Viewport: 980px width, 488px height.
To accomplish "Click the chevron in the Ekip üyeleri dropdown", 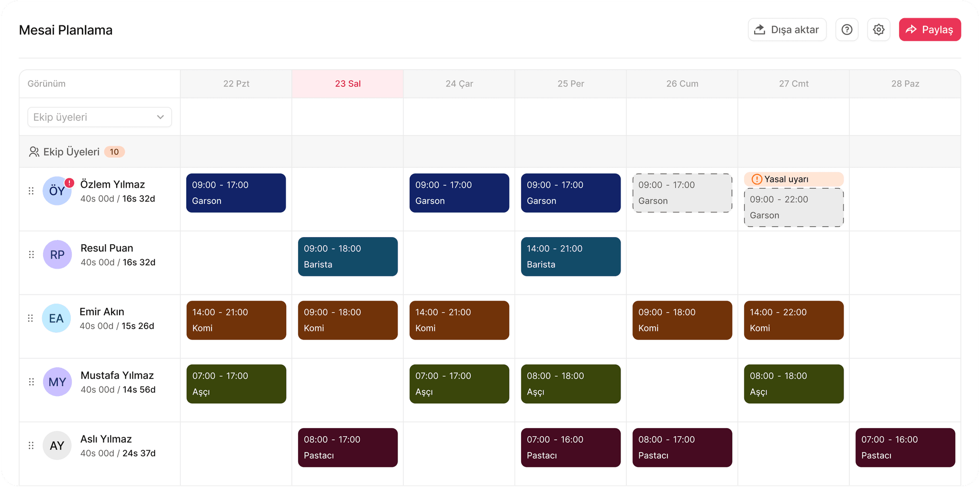I will coord(160,117).
